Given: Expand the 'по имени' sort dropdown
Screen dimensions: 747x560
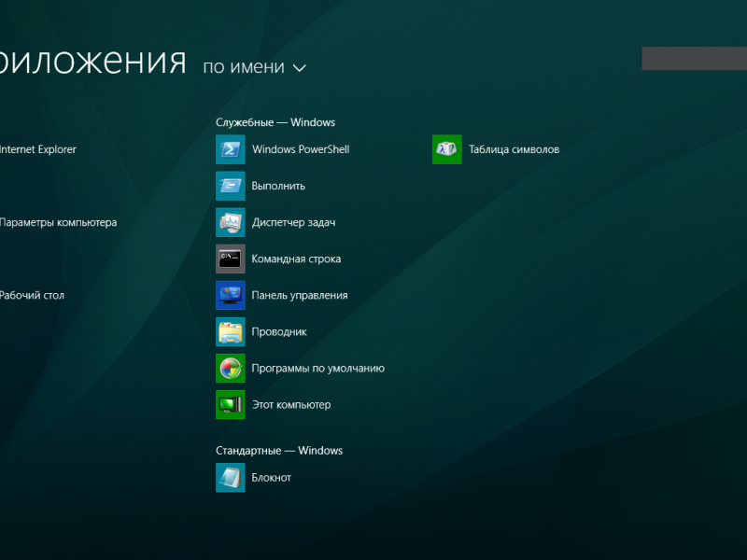Looking at the screenshot, I should pos(254,67).
